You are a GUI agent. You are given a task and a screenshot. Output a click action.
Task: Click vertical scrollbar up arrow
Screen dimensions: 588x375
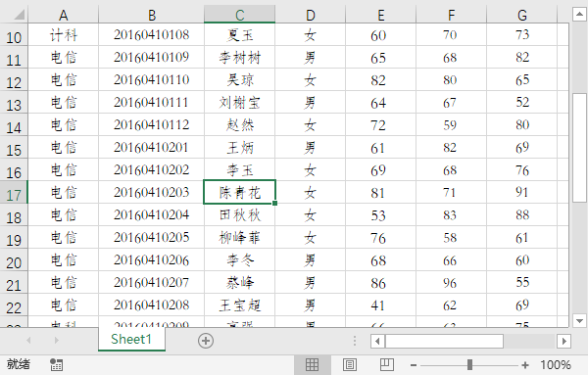(x=579, y=15)
